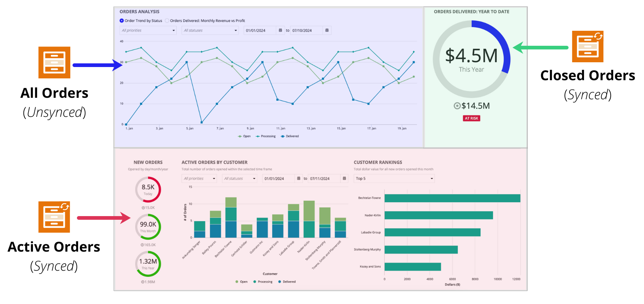
Task: Click the Closed Orders synced data source icon
Action: [588, 47]
